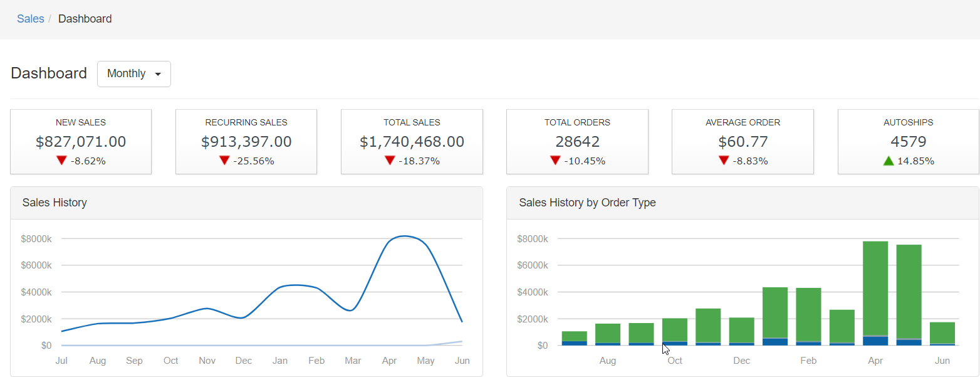Click the Dashboard breadcrumb item
Viewport: 980px width, 377px height.
(85, 19)
